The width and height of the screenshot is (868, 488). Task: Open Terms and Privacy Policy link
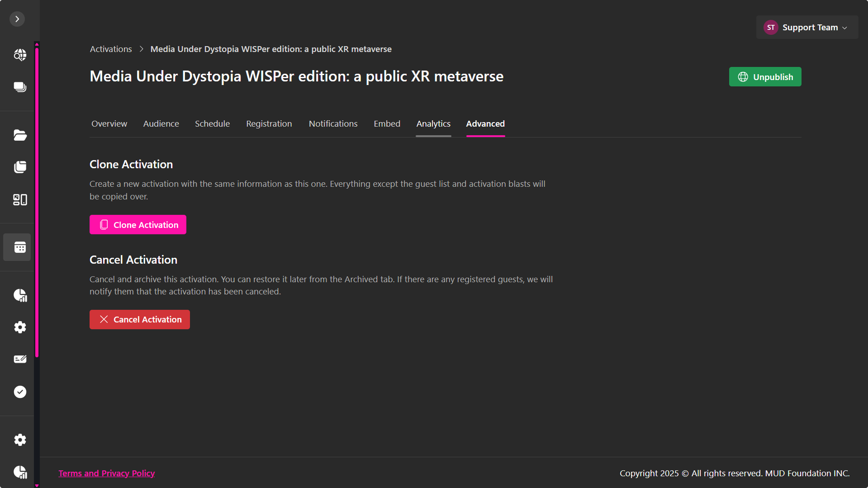click(x=106, y=473)
